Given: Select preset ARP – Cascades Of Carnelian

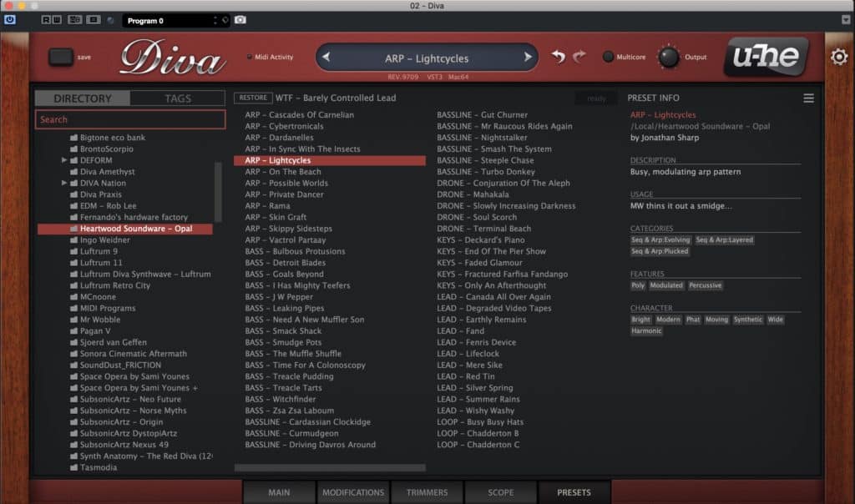Looking at the screenshot, I should [x=300, y=115].
